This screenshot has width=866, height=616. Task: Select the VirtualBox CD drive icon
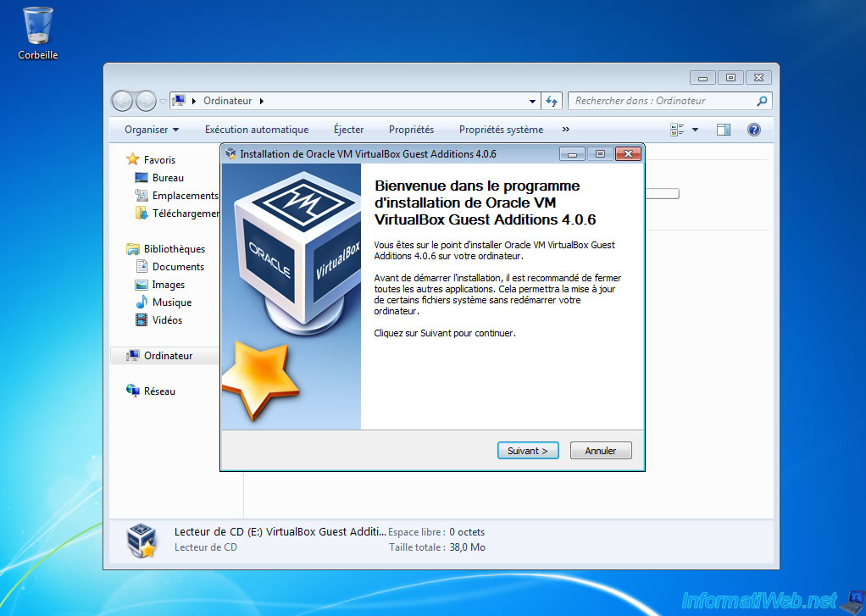(141, 539)
